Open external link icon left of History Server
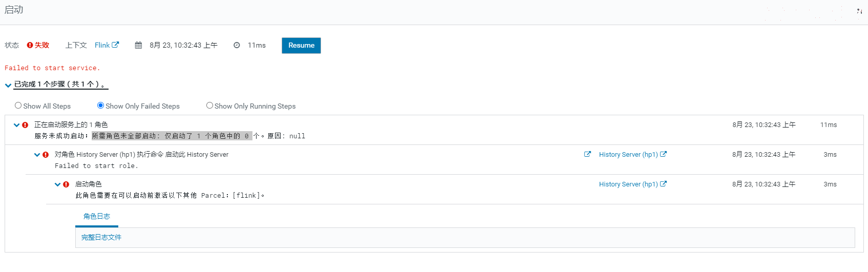868x272 pixels. (587, 154)
